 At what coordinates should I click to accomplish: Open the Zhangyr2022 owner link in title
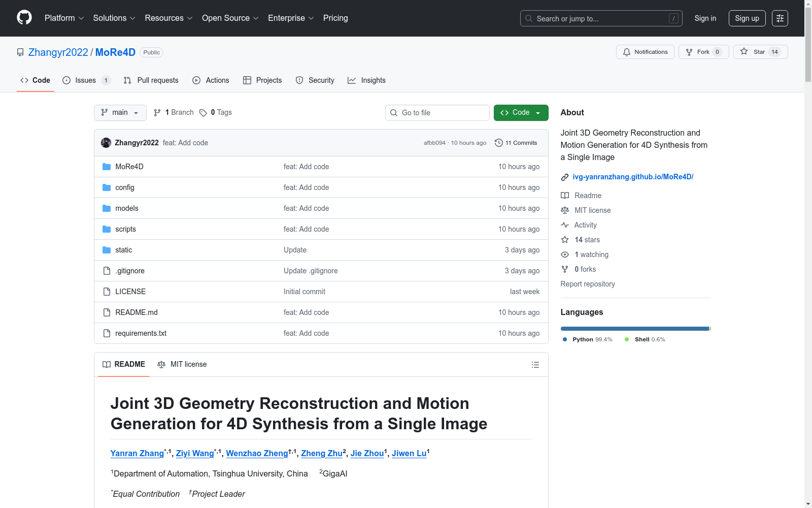pyautogui.click(x=58, y=52)
